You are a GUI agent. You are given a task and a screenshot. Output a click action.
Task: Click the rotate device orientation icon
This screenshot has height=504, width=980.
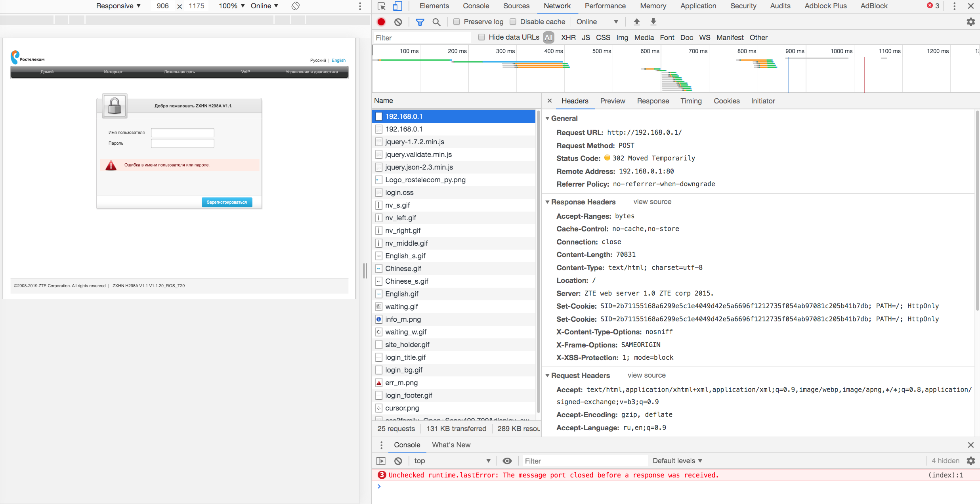(296, 6)
